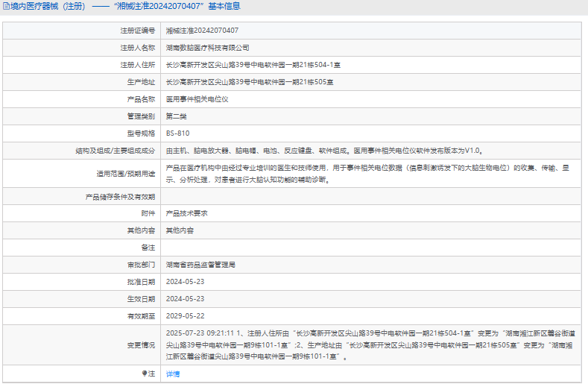
Task: Open the 详情 link
Action: (173, 374)
